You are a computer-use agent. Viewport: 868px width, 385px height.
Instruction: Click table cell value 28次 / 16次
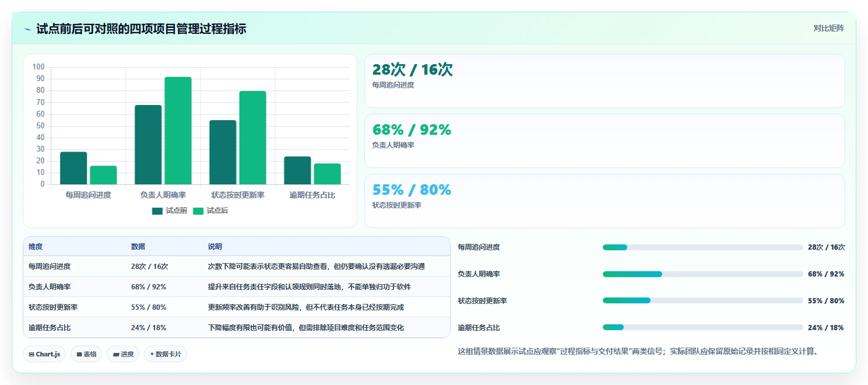[x=150, y=266]
